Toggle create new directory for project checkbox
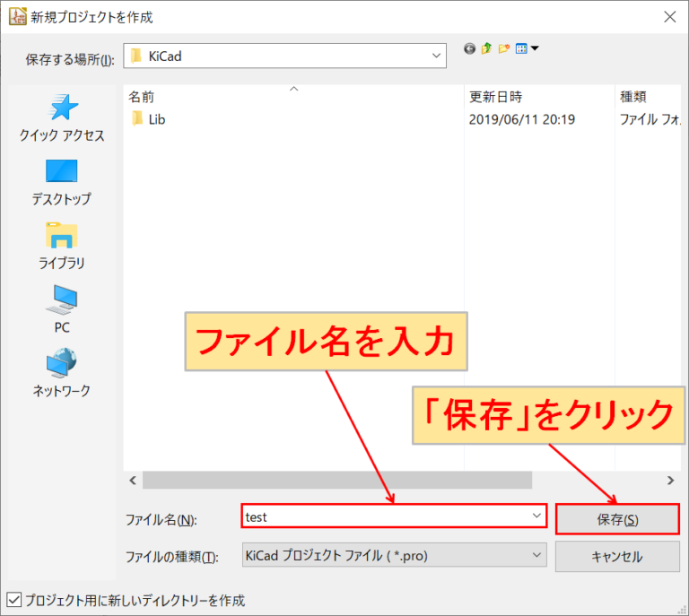Viewport: 689px width, 616px height. click(x=14, y=600)
